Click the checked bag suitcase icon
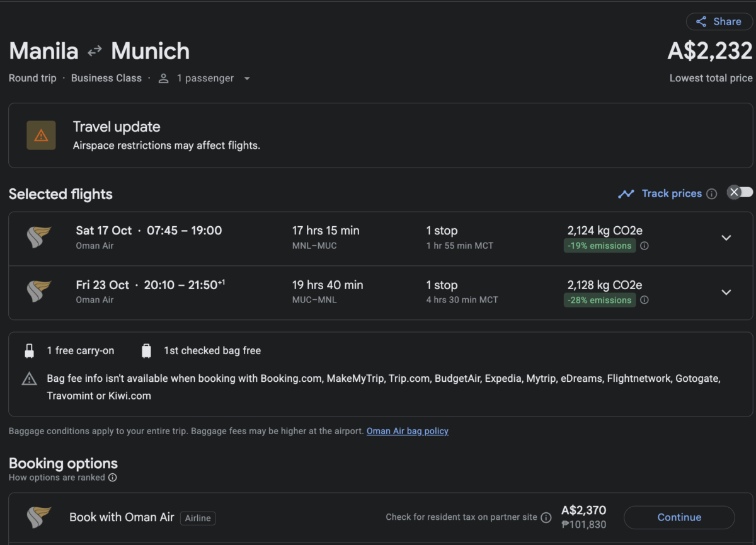 (x=146, y=351)
